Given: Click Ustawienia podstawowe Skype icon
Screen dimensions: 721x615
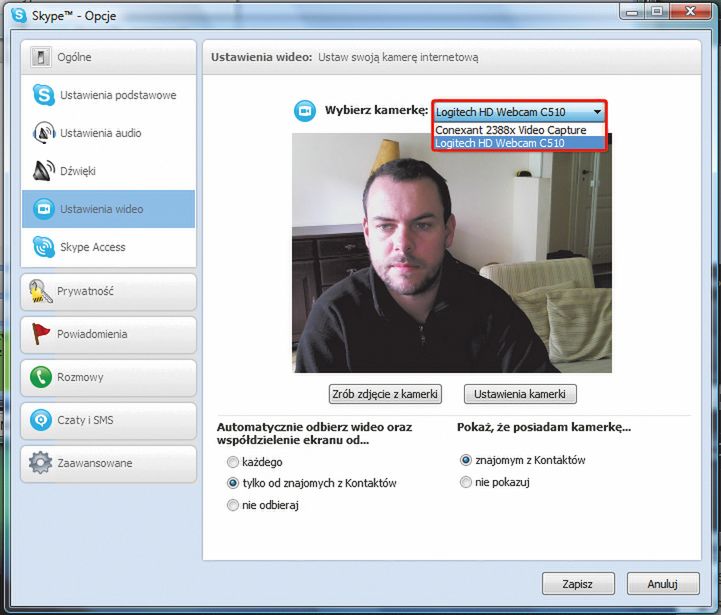Looking at the screenshot, I should [44, 95].
